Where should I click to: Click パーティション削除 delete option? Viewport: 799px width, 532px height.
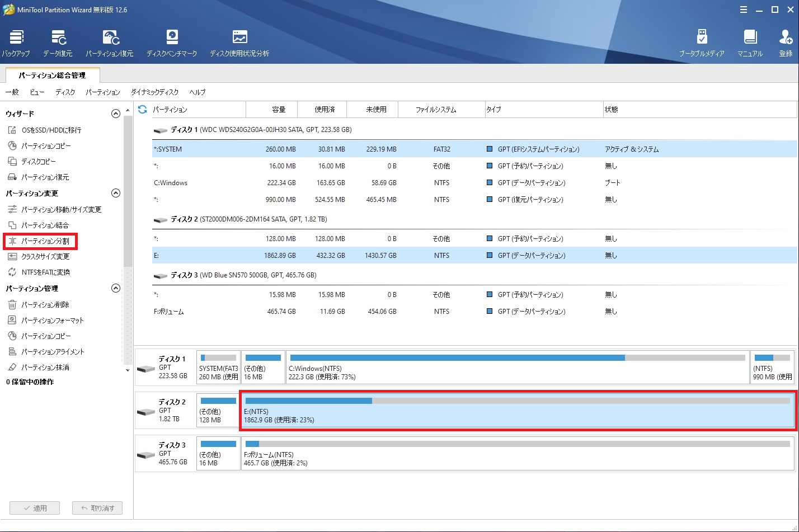(39, 304)
